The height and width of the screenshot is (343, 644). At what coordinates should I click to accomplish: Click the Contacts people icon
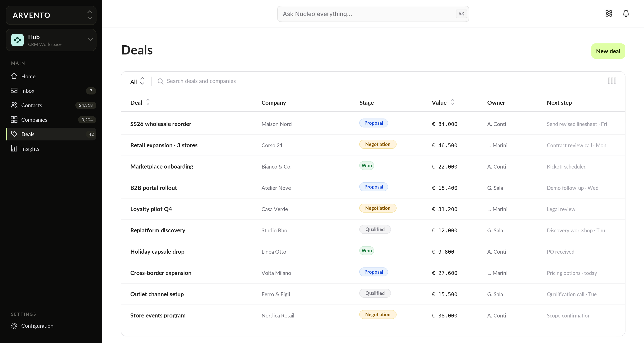(x=14, y=105)
